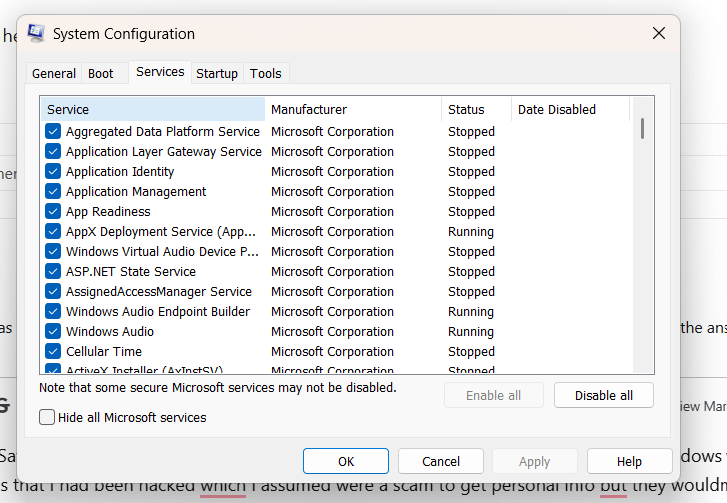Screen dimensions: 727x503
Task: Click the services list scrollbar thumb
Action: coord(642,128)
